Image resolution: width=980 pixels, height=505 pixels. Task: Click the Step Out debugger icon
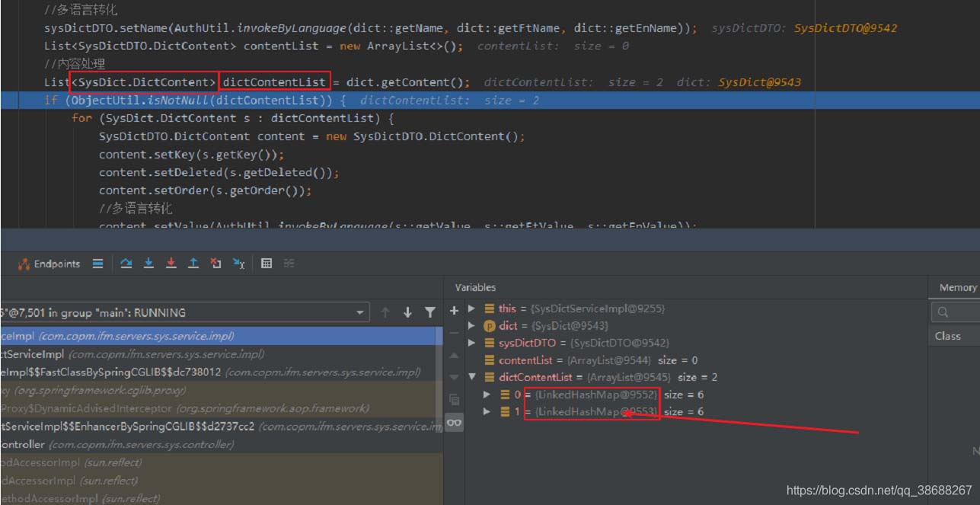click(x=193, y=264)
